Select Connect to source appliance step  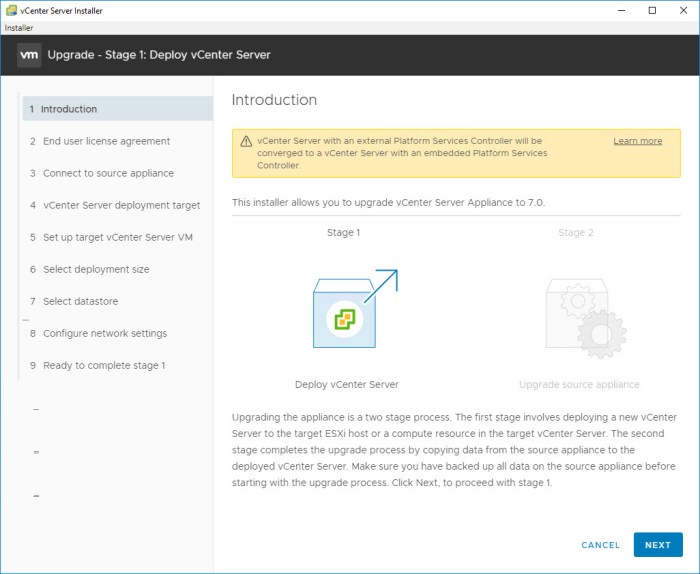pyautogui.click(x=108, y=173)
